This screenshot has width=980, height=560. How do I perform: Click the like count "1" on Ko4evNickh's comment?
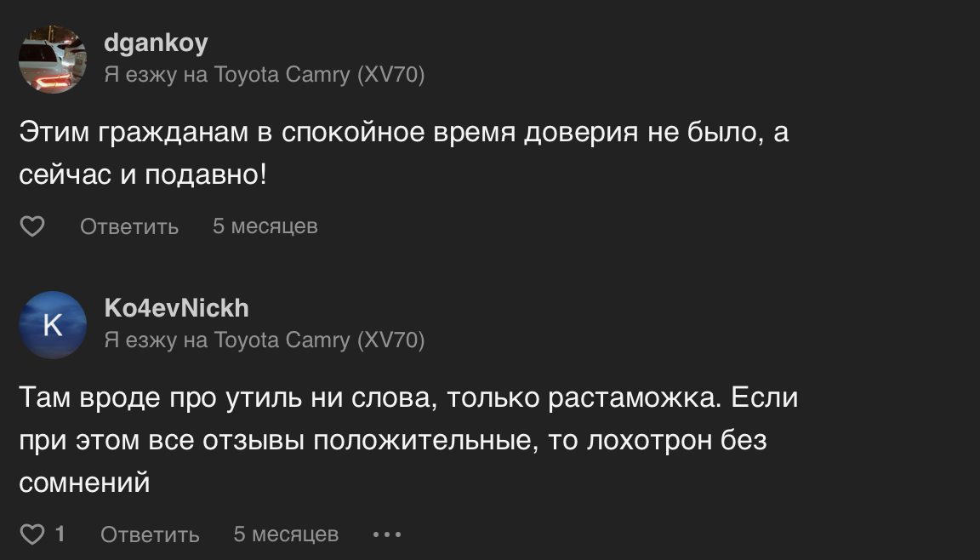[60, 534]
